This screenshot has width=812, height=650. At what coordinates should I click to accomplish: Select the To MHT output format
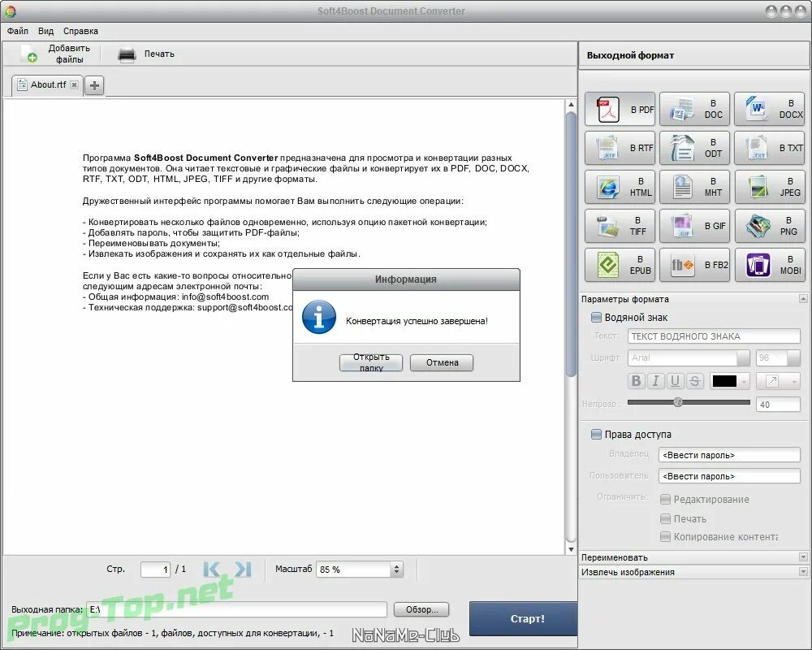[694, 187]
